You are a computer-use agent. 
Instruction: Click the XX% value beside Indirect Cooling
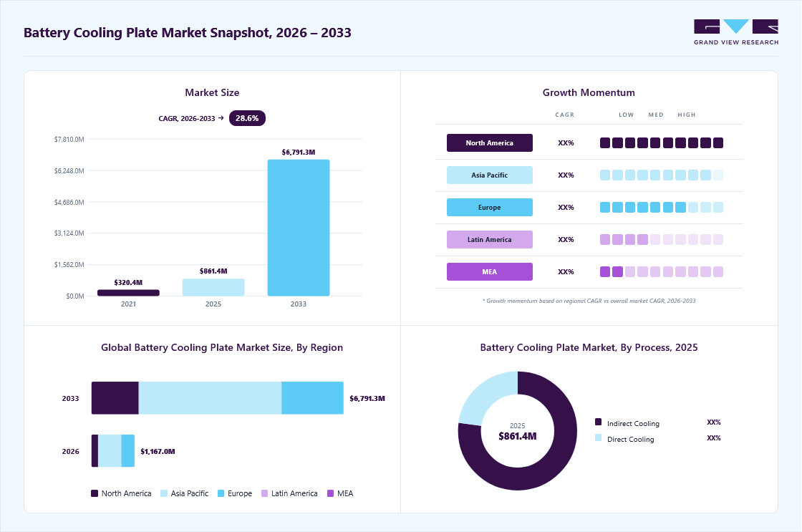(714, 422)
